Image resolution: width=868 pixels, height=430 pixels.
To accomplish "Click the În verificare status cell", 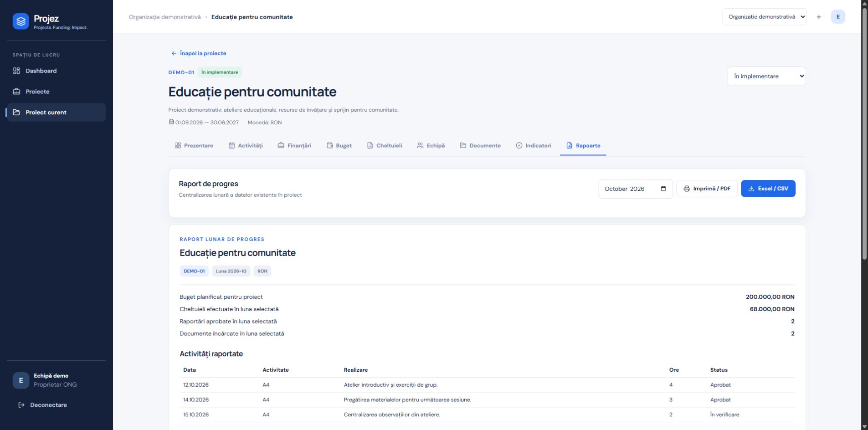I will coord(724,415).
